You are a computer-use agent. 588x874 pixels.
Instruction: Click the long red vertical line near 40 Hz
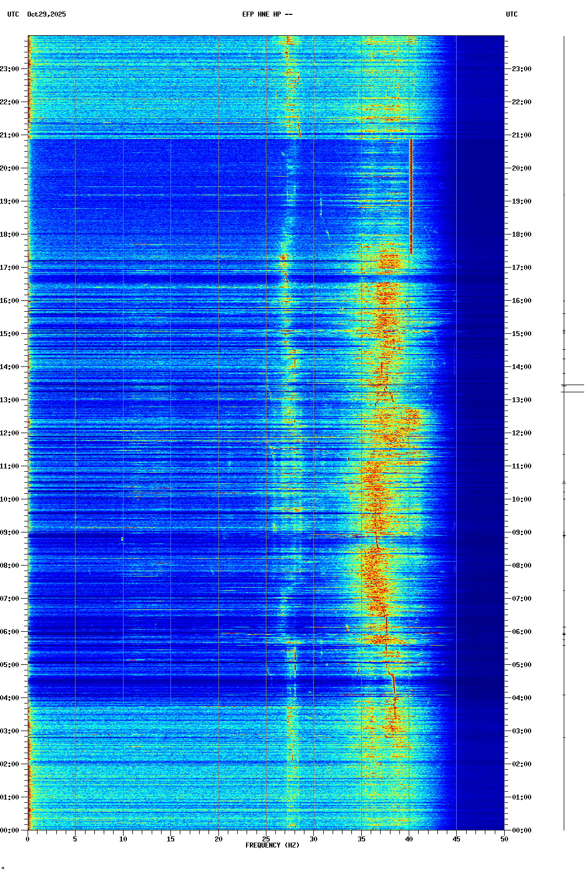click(x=411, y=196)
